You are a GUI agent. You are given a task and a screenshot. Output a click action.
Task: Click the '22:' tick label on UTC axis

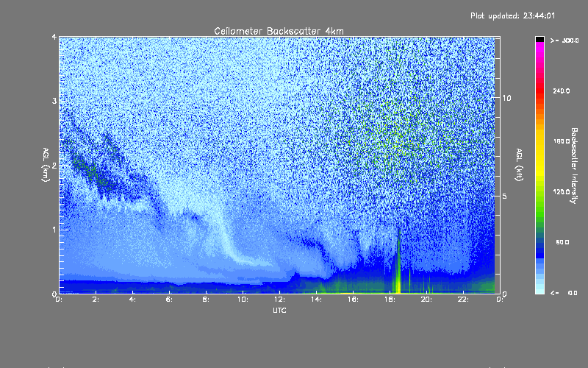coord(463,300)
